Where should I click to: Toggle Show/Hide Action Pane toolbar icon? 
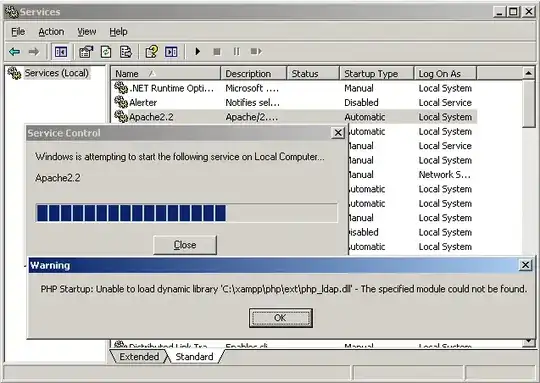point(171,52)
